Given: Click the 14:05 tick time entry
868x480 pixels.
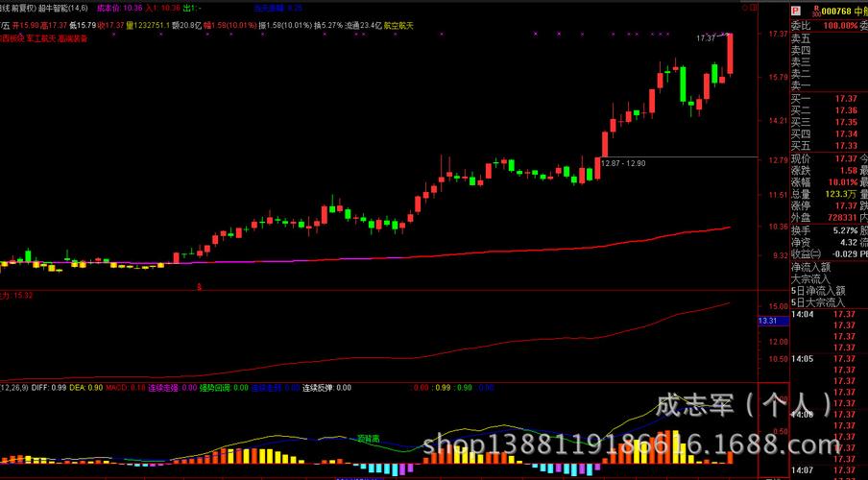Looking at the screenshot, I should [x=802, y=359].
